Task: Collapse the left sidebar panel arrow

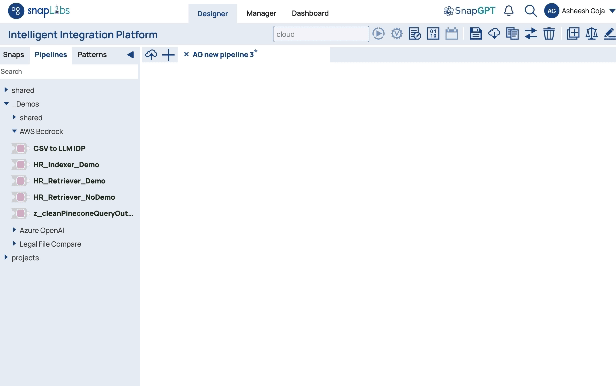Action: [x=130, y=55]
